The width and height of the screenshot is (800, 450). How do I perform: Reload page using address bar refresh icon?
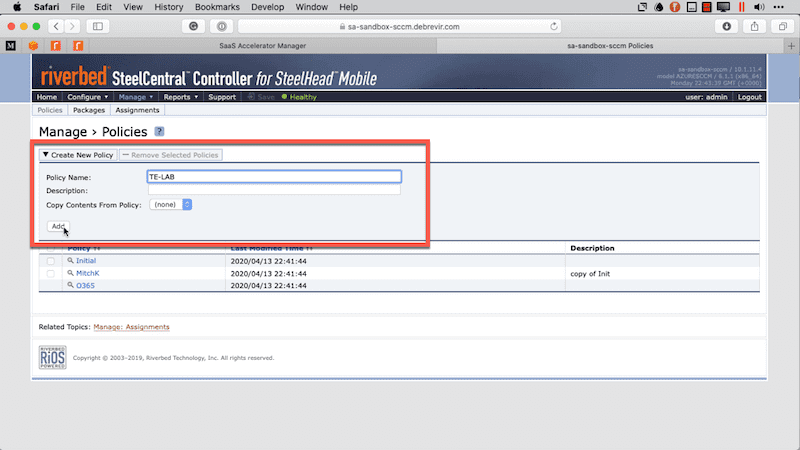point(554,27)
